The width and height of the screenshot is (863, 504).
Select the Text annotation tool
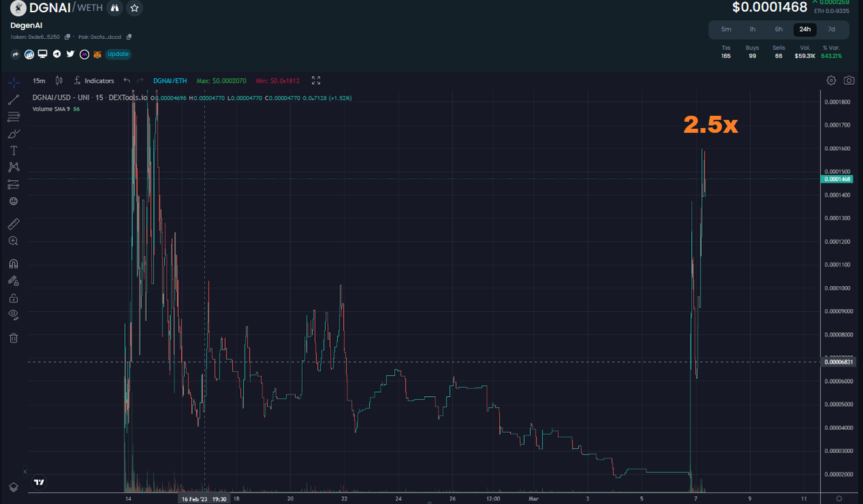point(13,150)
